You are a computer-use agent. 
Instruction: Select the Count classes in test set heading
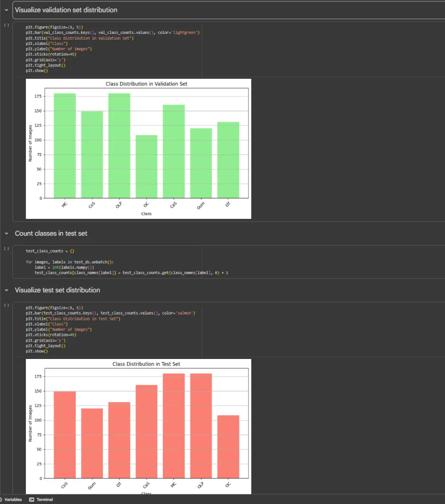(x=51, y=234)
